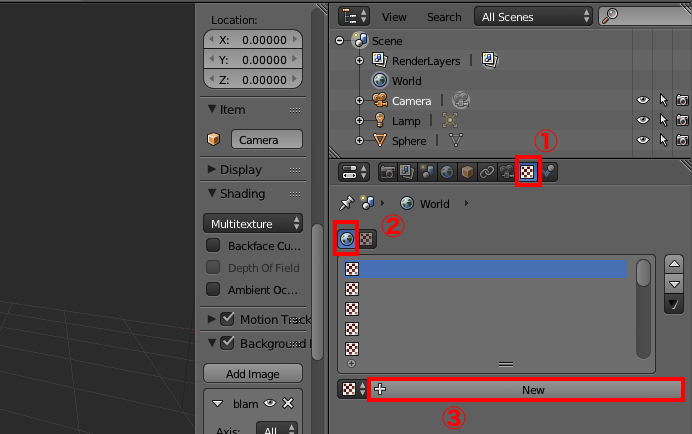Expand the Display panel
The height and width of the screenshot is (434, 692).
pos(212,169)
